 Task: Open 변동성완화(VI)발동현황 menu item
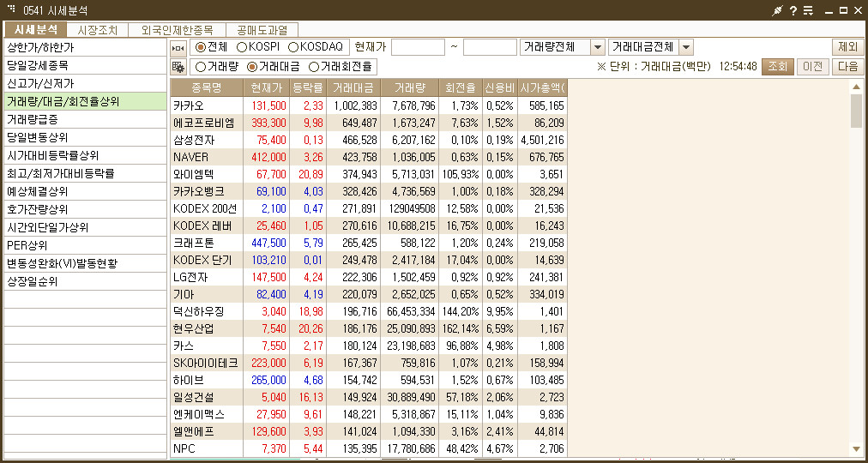[85, 264]
